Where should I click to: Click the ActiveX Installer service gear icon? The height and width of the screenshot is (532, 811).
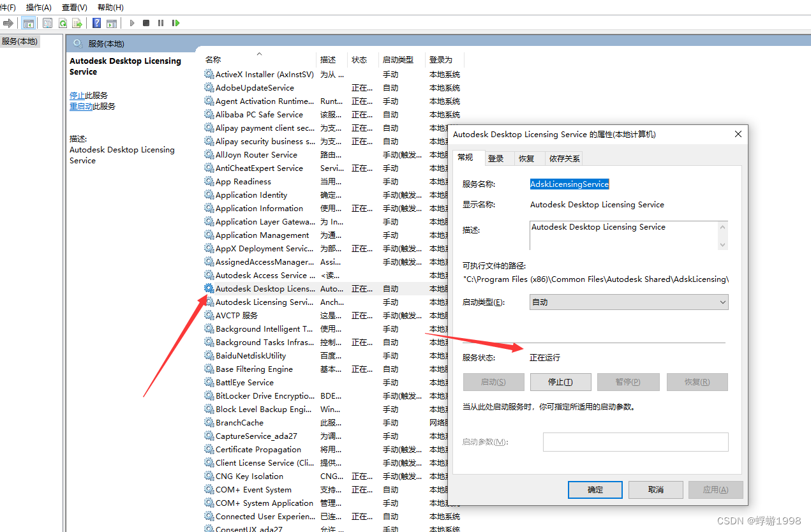click(x=209, y=74)
